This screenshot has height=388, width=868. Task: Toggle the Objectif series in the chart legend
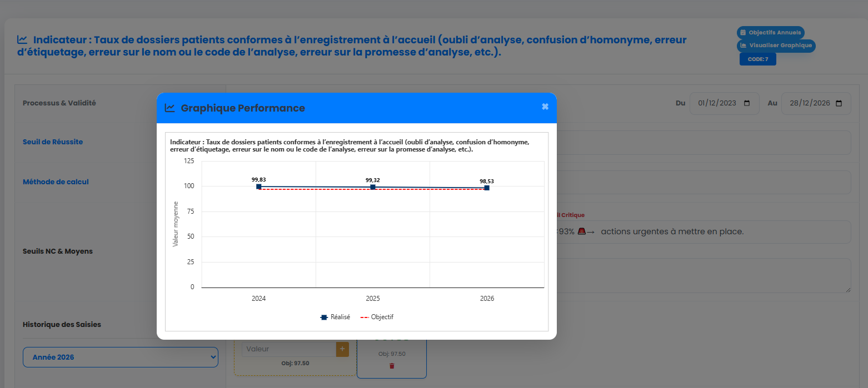pyautogui.click(x=377, y=317)
